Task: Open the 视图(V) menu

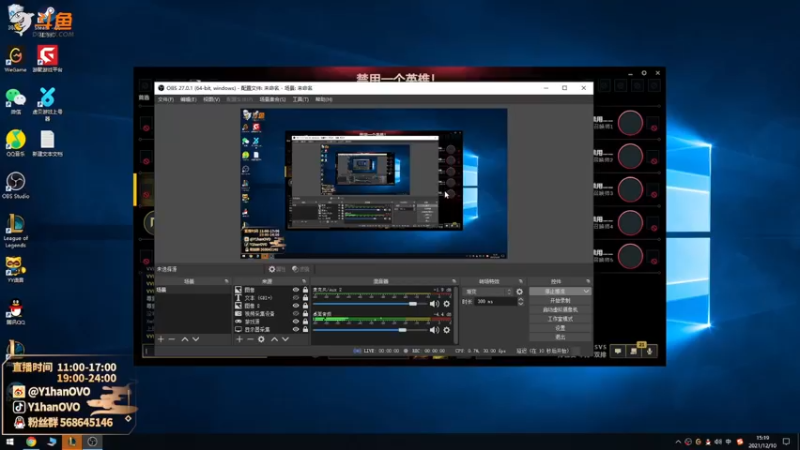Action: (x=211, y=99)
